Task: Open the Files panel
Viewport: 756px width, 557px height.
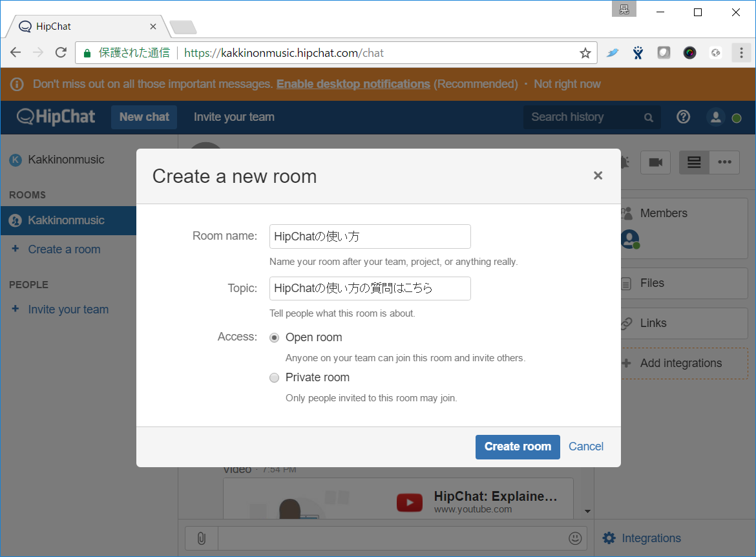Action: point(684,283)
